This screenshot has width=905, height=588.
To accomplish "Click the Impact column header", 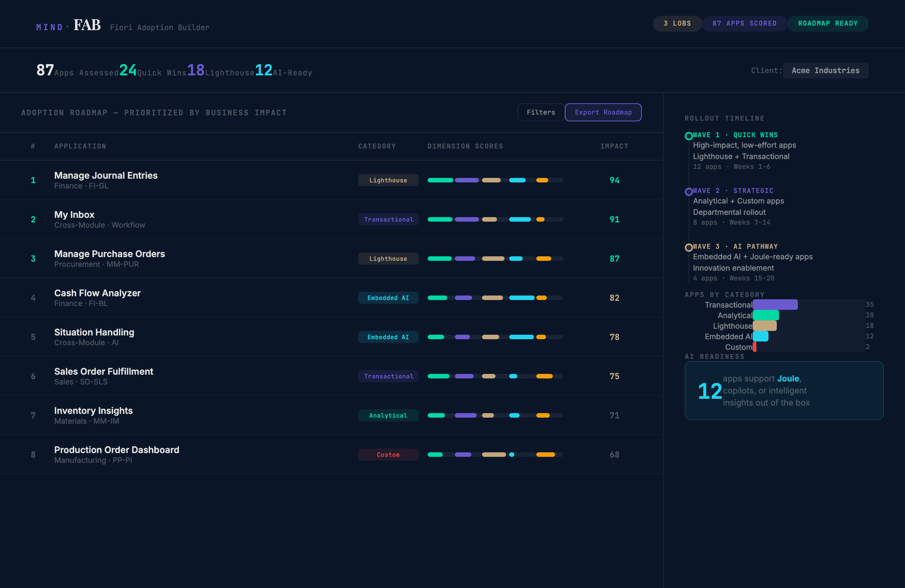I will [x=614, y=146].
